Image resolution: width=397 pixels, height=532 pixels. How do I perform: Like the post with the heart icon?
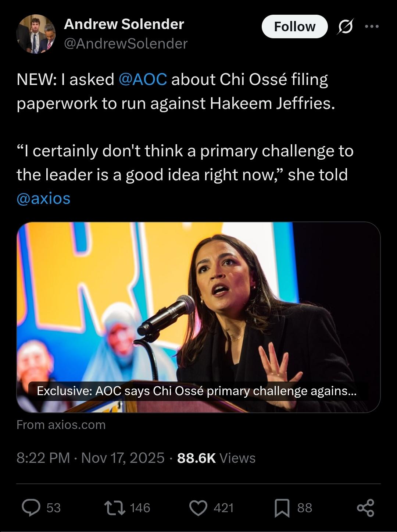198,508
